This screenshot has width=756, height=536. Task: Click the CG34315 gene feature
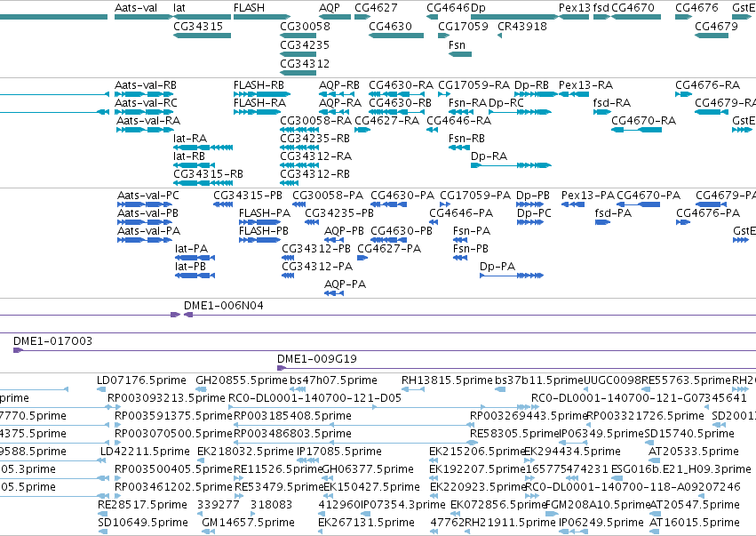click(x=202, y=36)
